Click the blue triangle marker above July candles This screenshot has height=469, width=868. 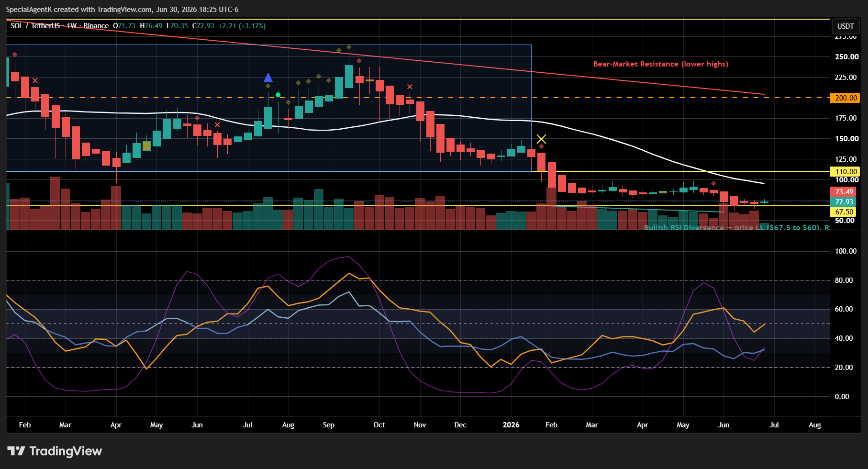pyautogui.click(x=268, y=78)
